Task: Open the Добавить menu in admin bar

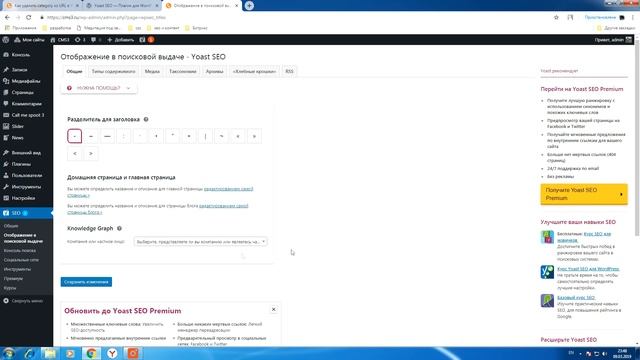Action: [x=120, y=40]
